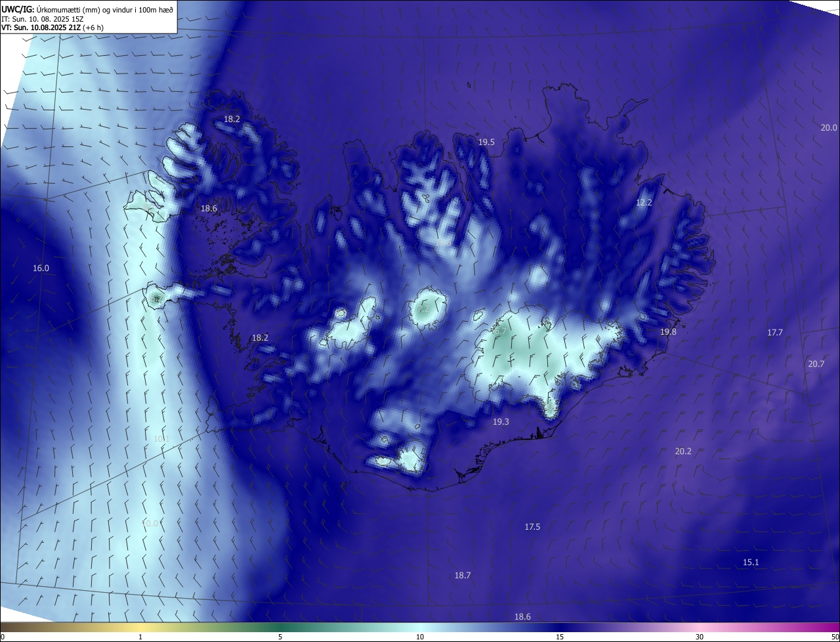Select the colour scale tick label 50
Screen dimensions: 840x642
pos(835,637)
